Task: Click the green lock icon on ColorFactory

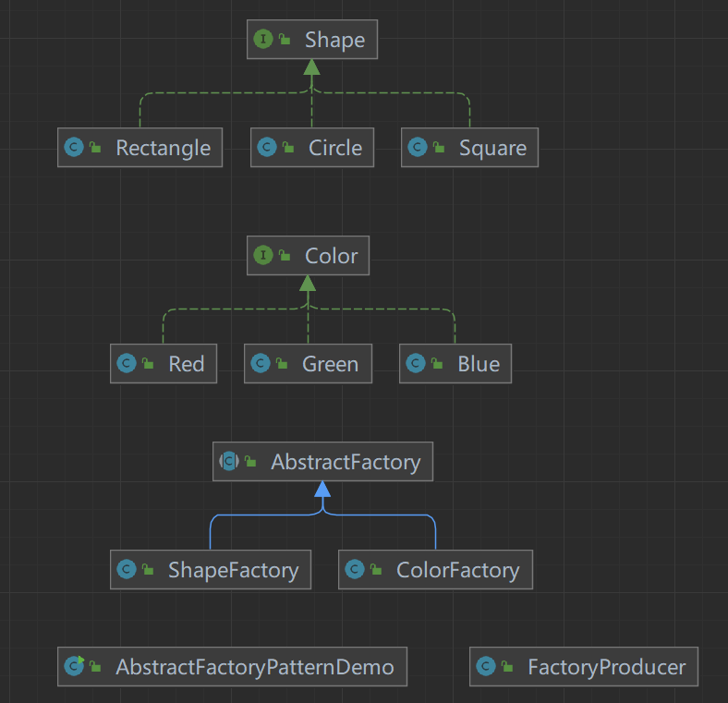Action: click(377, 570)
